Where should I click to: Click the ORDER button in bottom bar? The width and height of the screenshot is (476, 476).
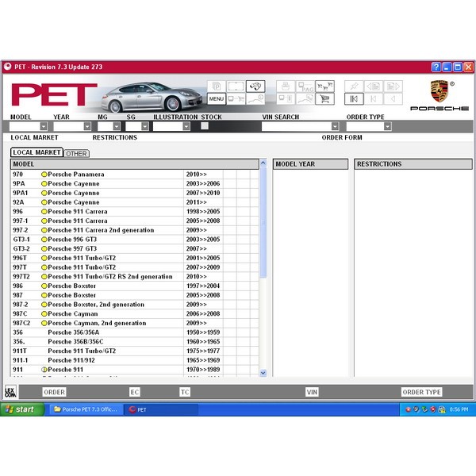coord(54,392)
